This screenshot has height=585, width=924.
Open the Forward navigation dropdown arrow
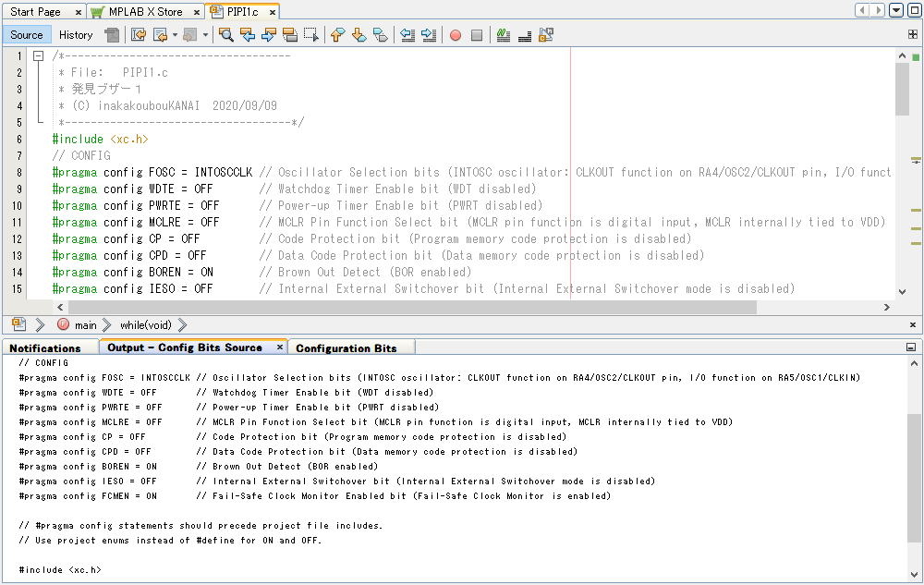point(205,35)
